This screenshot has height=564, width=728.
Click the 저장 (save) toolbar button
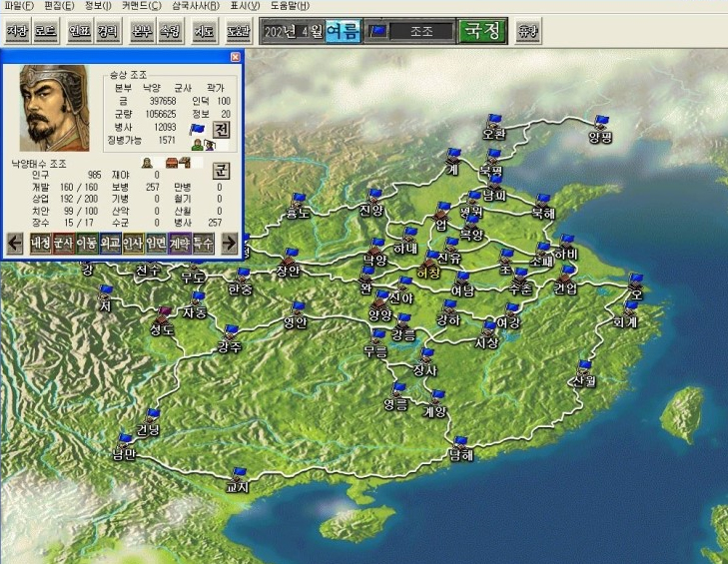point(17,31)
